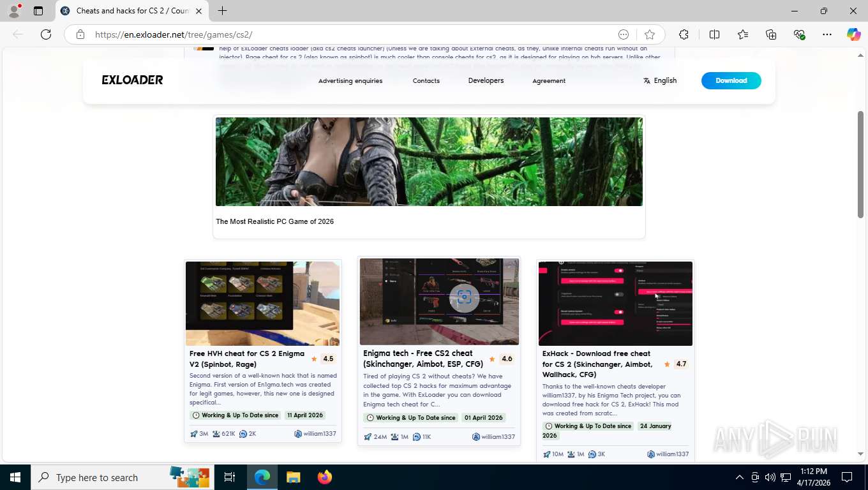Open the notifications center
Image resolution: width=868 pixels, height=490 pixels.
pos(847,477)
